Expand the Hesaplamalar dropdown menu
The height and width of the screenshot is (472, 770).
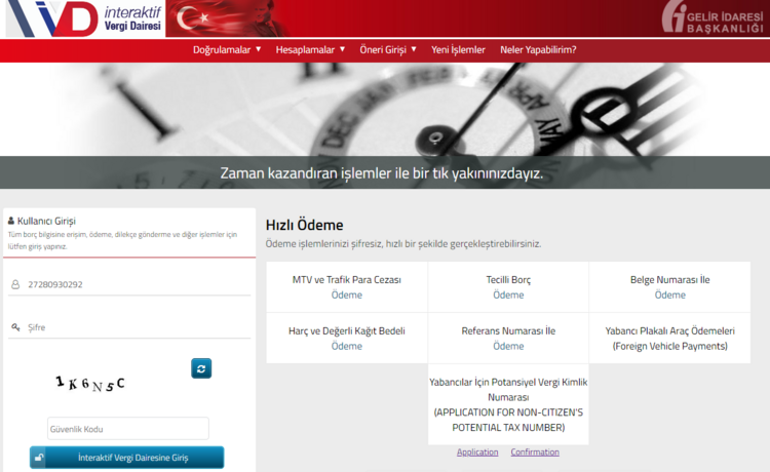[310, 49]
